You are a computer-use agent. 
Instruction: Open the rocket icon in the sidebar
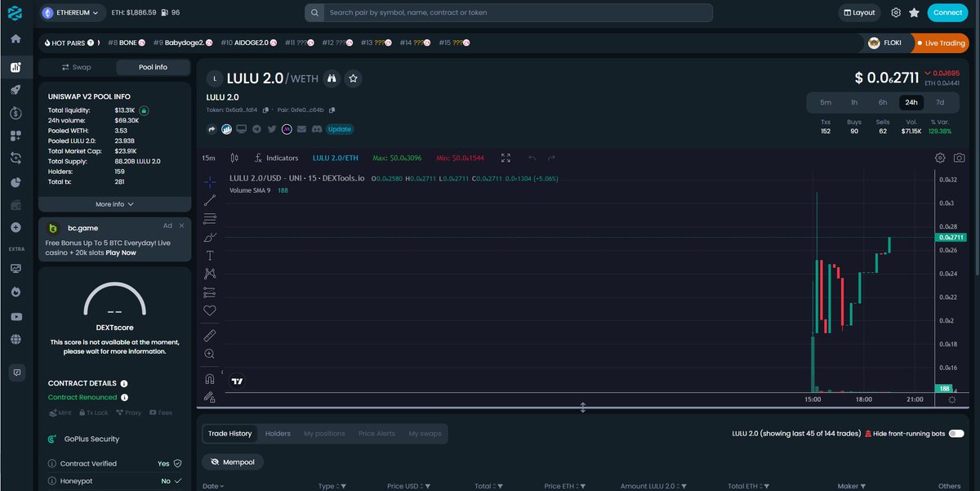point(16,90)
